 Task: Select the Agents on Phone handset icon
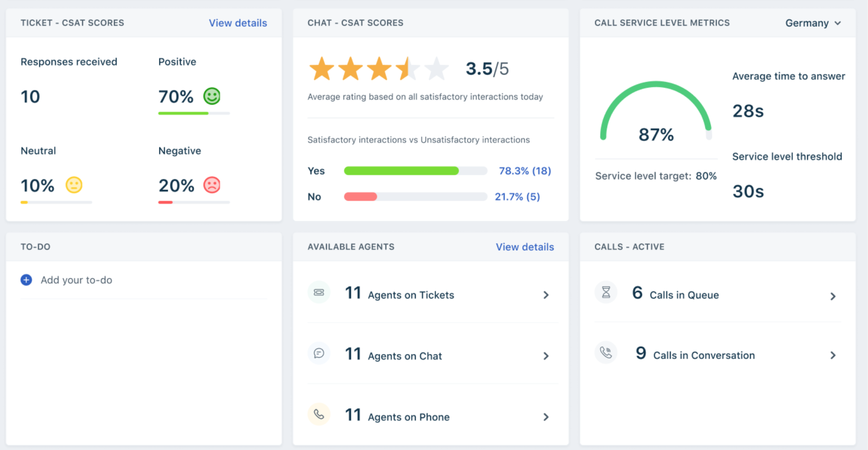point(319,414)
